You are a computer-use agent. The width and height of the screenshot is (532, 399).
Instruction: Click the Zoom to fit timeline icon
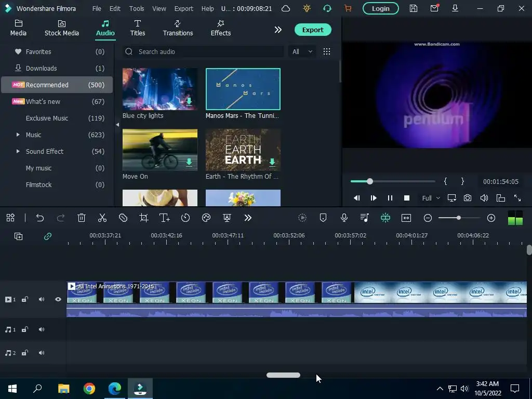(406, 218)
